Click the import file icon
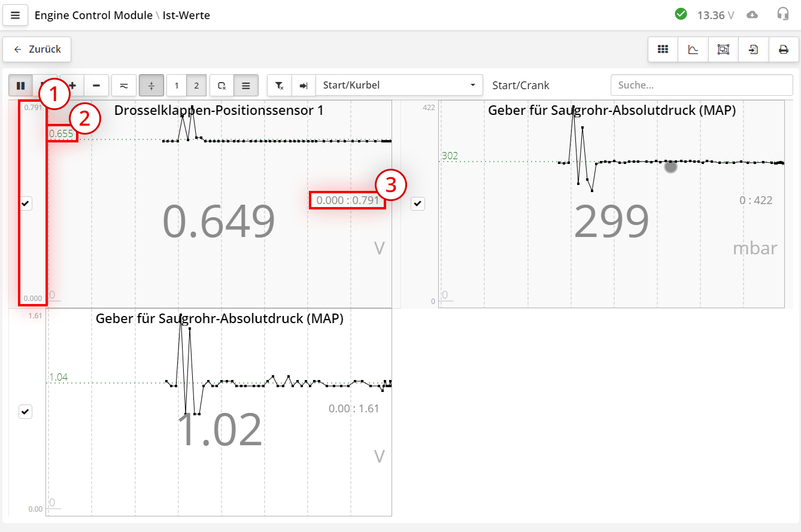The width and height of the screenshot is (801, 532). click(x=753, y=50)
